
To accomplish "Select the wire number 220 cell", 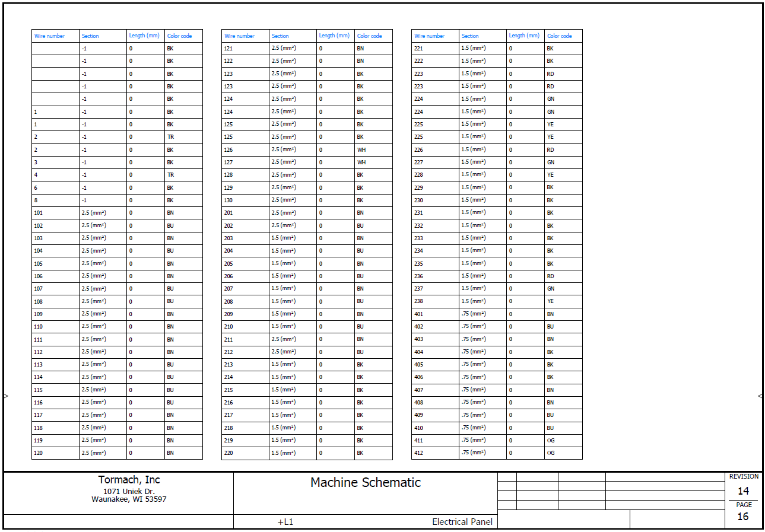I will (x=229, y=453).
